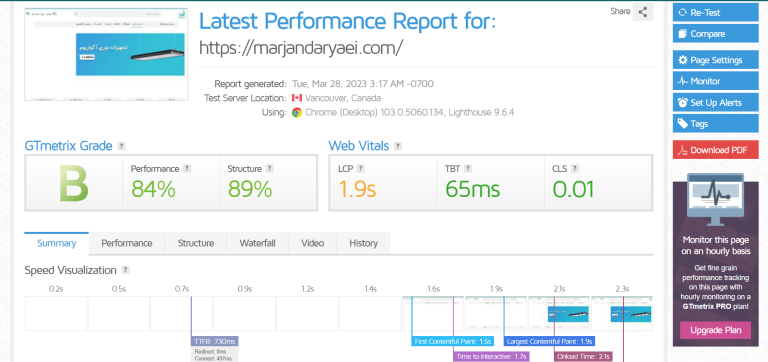Image resolution: width=768 pixels, height=362 pixels.
Task: Click the B grade letter
Action: 73,184
